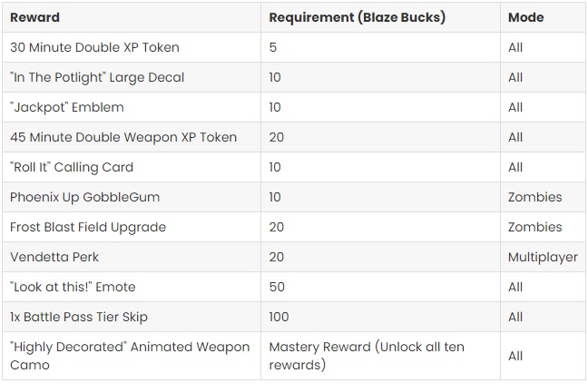Select the 30 Minute Double XP Token cell
Image resolution: width=588 pixels, height=383 pixels.
[x=132, y=47]
